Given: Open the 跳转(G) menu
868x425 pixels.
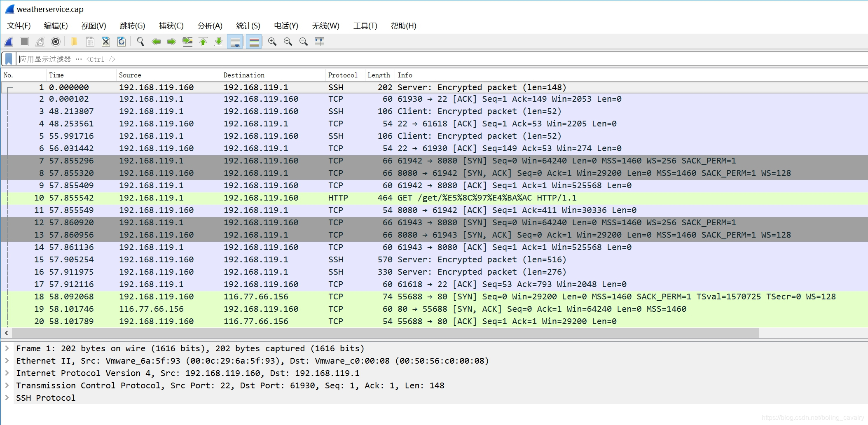Looking at the screenshot, I should pos(133,26).
